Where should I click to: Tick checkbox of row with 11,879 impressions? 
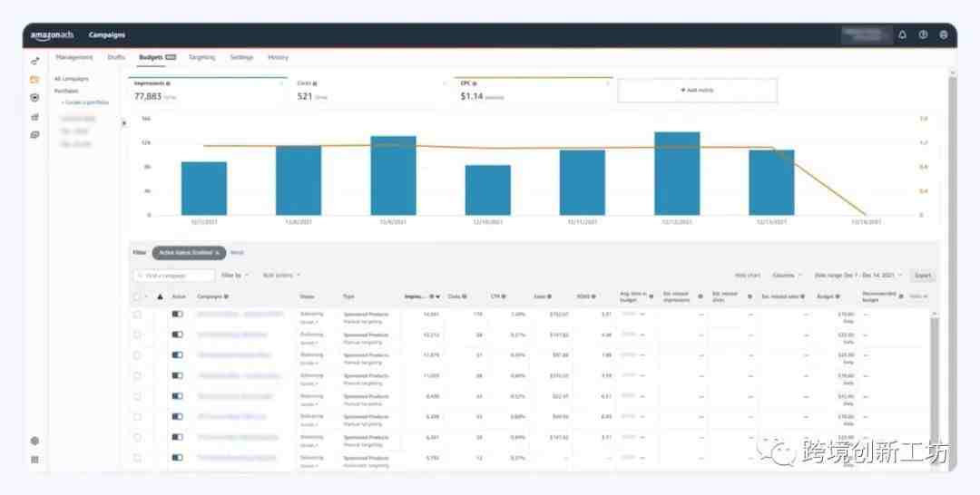137,355
